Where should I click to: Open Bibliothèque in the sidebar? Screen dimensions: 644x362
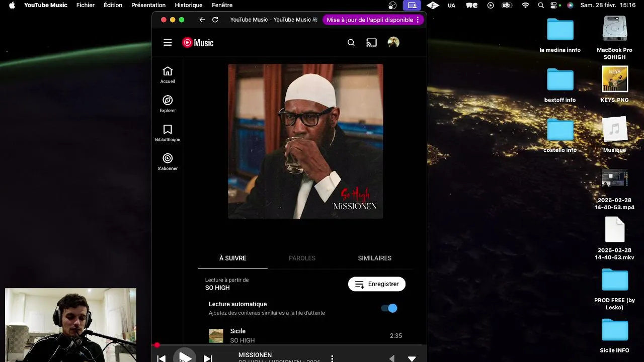tap(168, 133)
